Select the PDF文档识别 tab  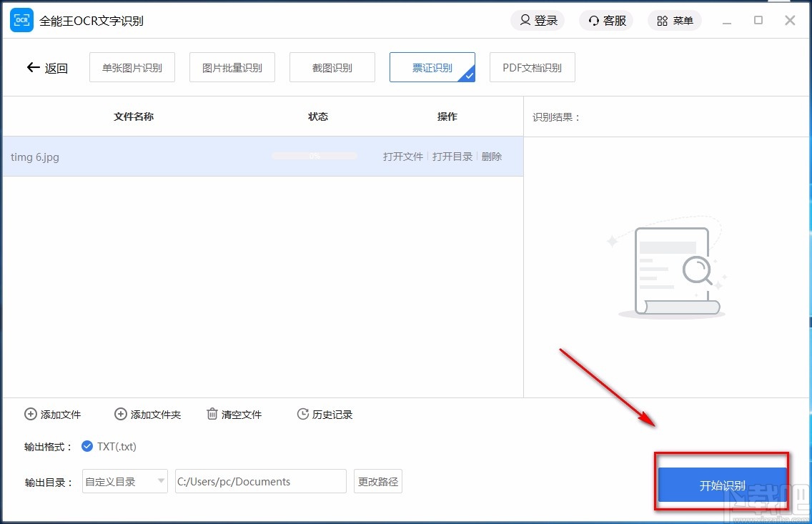(532, 66)
